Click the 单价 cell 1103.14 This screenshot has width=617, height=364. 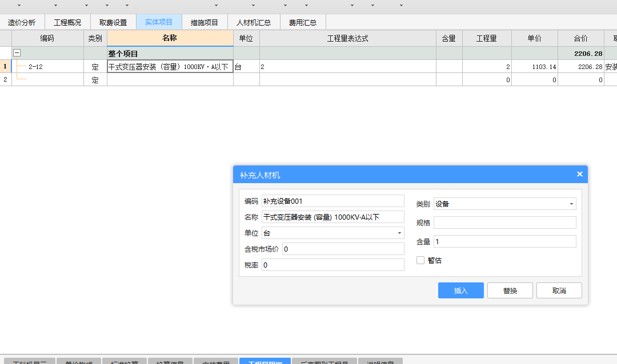click(x=534, y=67)
